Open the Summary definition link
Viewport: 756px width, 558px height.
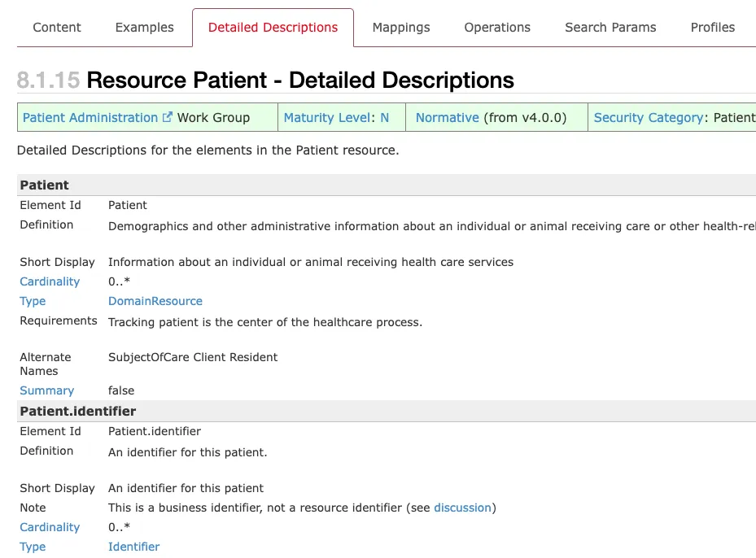tap(46, 390)
